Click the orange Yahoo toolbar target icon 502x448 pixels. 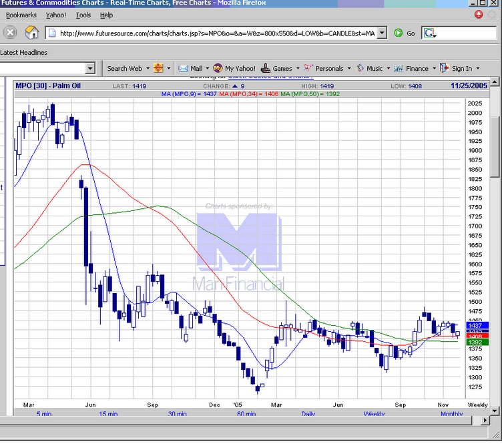coord(158,68)
